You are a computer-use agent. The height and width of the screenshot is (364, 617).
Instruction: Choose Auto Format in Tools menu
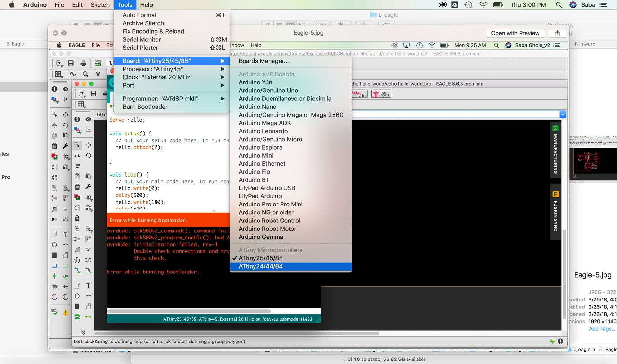[172, 15]
